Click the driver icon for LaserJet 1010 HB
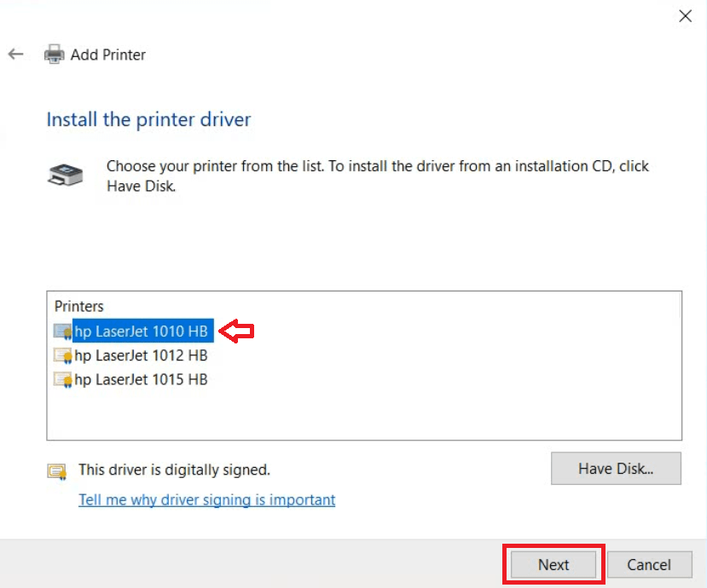 pos(62,331)
